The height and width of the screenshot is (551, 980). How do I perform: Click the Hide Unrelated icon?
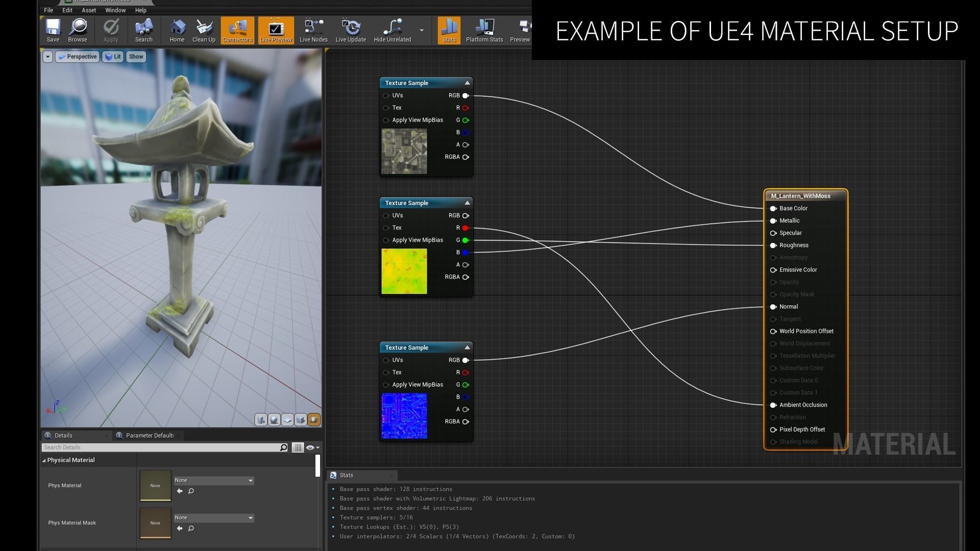point(392,30)
